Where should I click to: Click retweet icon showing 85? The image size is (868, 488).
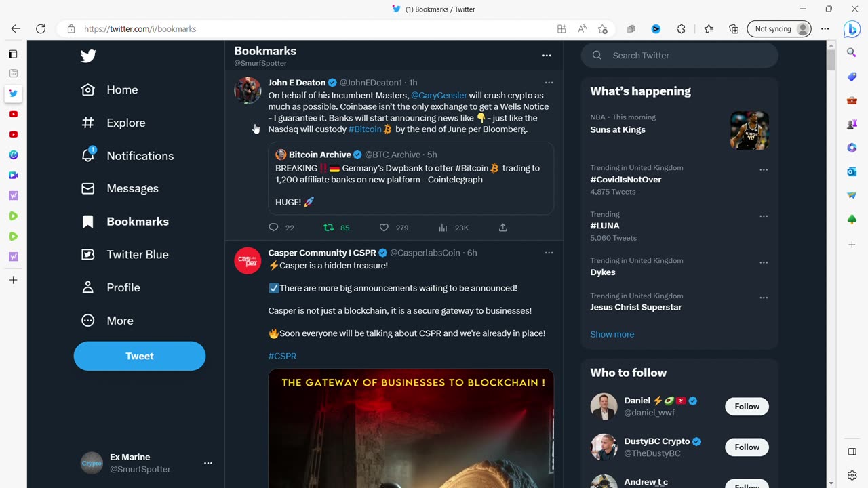coord(328,228)
